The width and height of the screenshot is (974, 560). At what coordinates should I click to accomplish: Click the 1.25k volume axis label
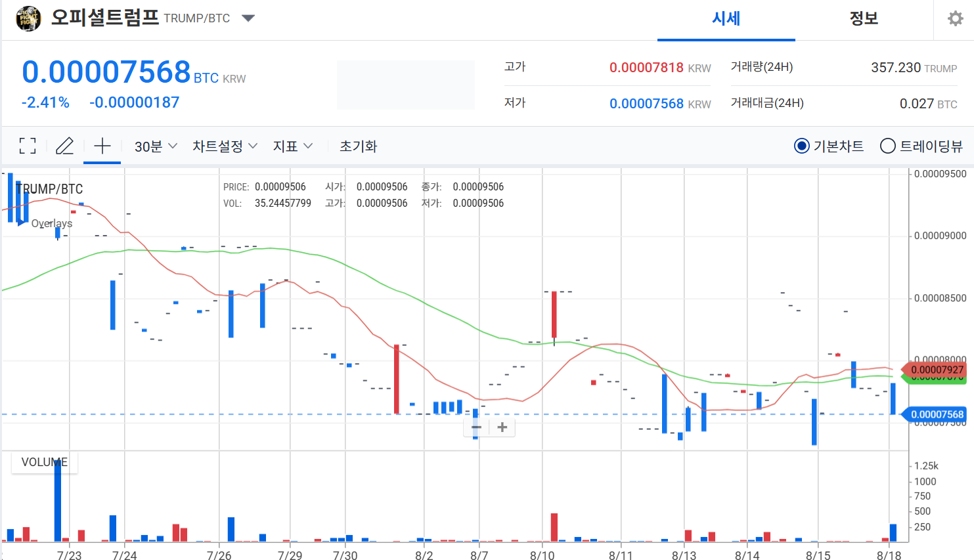926,465
